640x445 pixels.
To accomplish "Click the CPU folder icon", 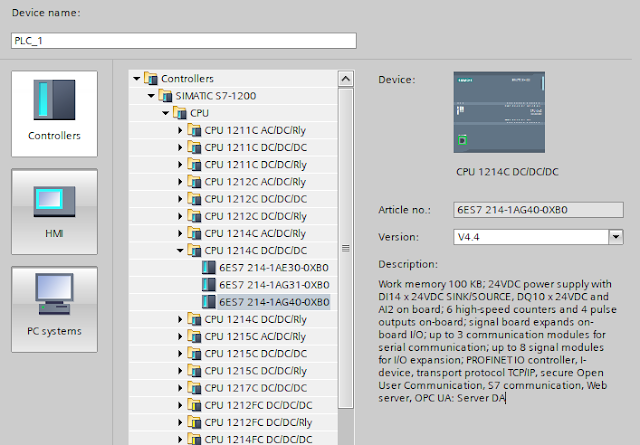I will click(x=180, y=113).
